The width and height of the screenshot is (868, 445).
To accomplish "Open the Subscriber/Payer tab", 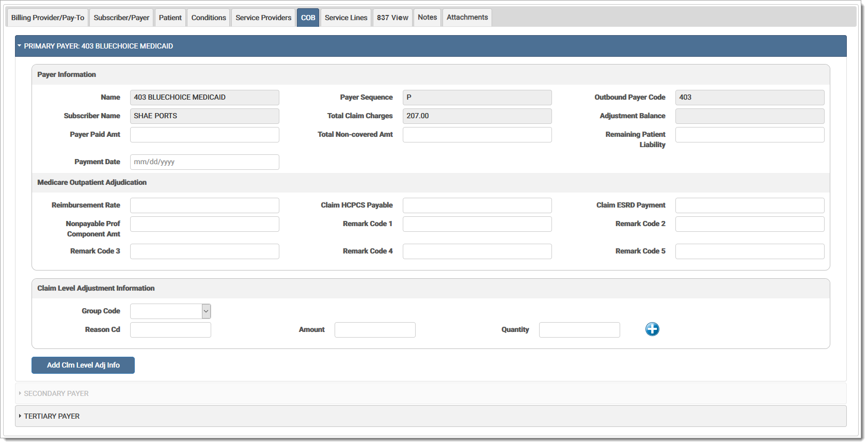I will tap(121, 18).
